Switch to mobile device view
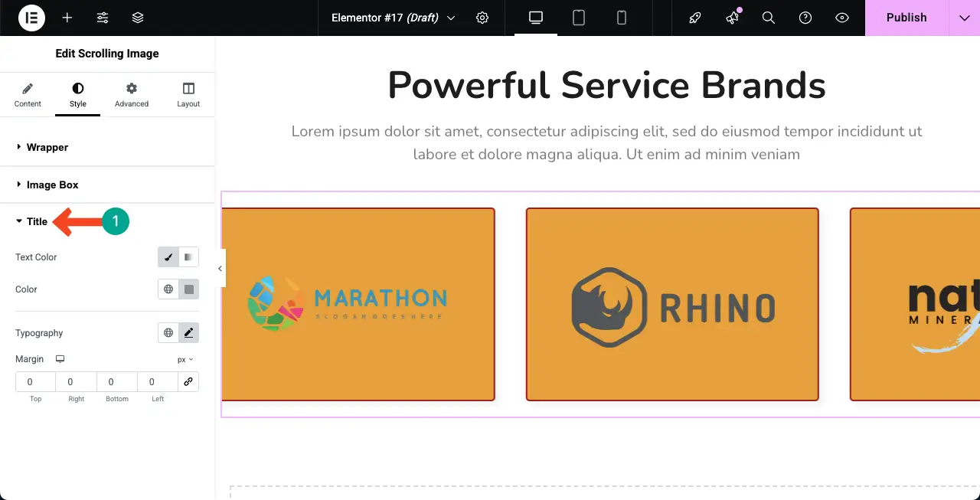The image size is (980, 500). click(622, 18)
